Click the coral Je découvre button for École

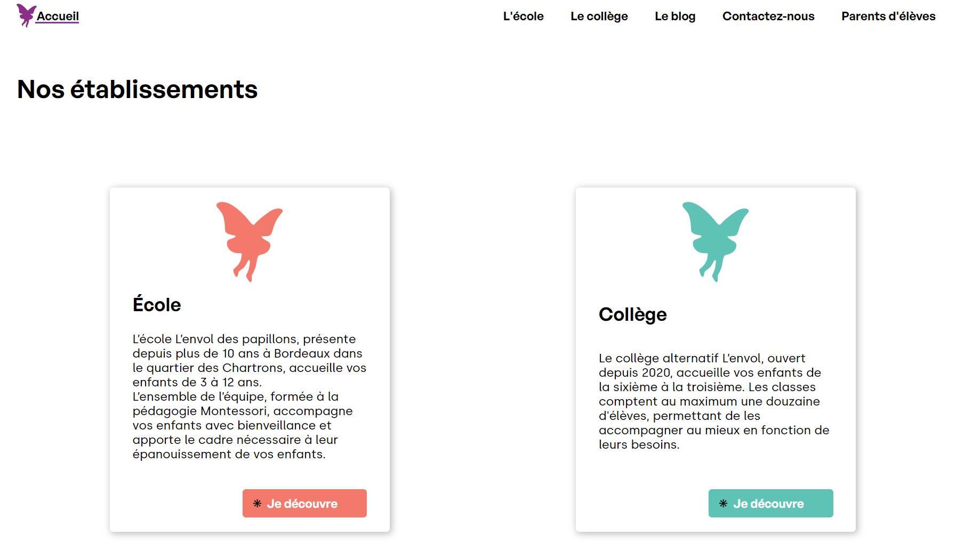point(304,503)
